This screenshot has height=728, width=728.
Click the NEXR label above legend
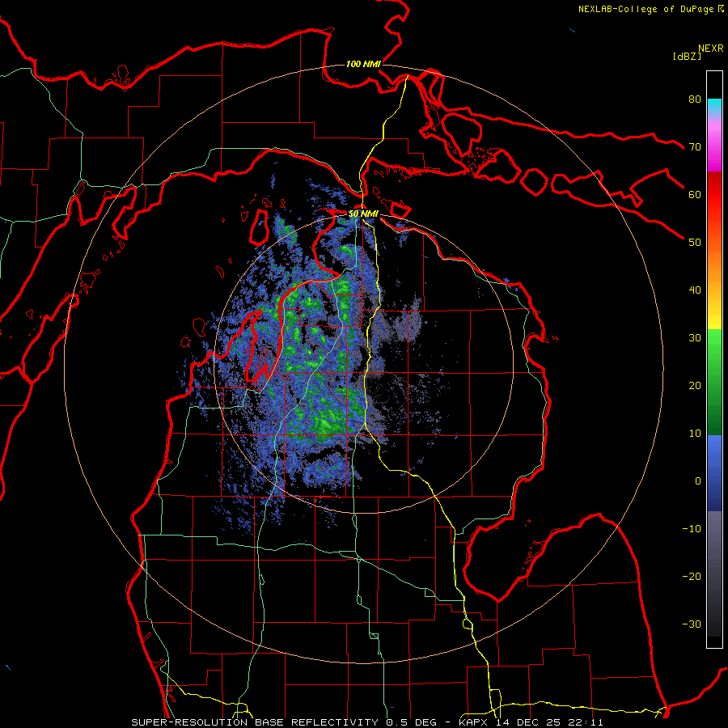pyautogui.click(x=711, y=49)
